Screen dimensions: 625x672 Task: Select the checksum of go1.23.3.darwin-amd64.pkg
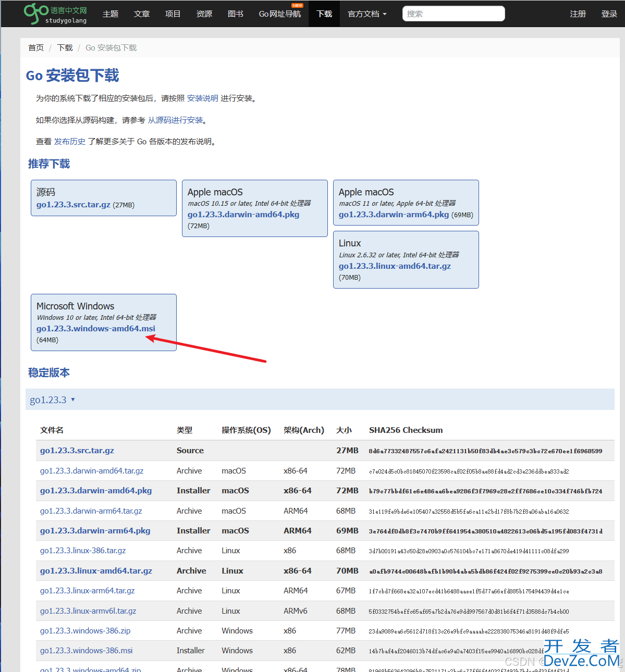click(x=485, y=491)
